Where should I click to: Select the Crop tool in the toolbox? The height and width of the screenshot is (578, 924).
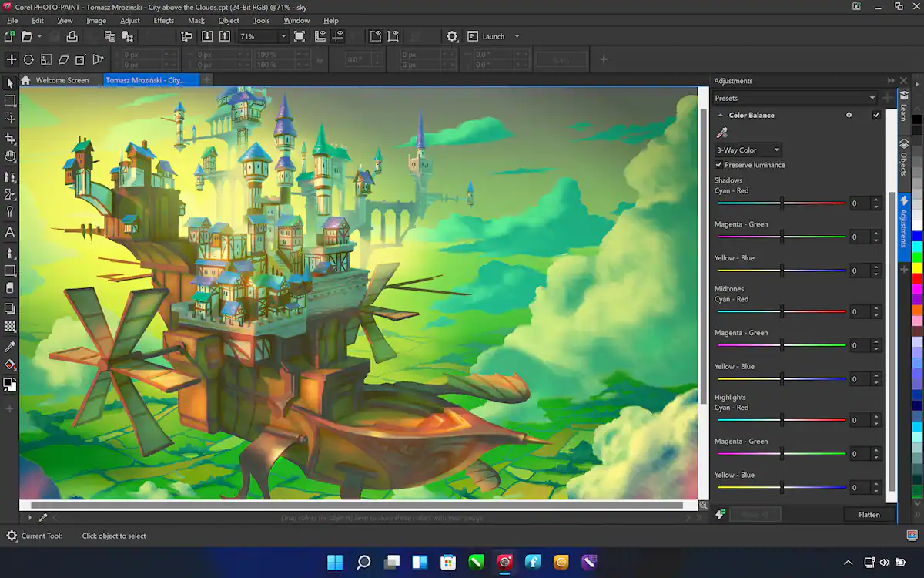tap(10, 139)
